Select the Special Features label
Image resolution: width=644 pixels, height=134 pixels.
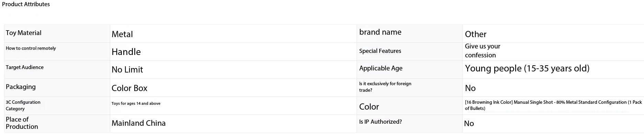[380, 51]
